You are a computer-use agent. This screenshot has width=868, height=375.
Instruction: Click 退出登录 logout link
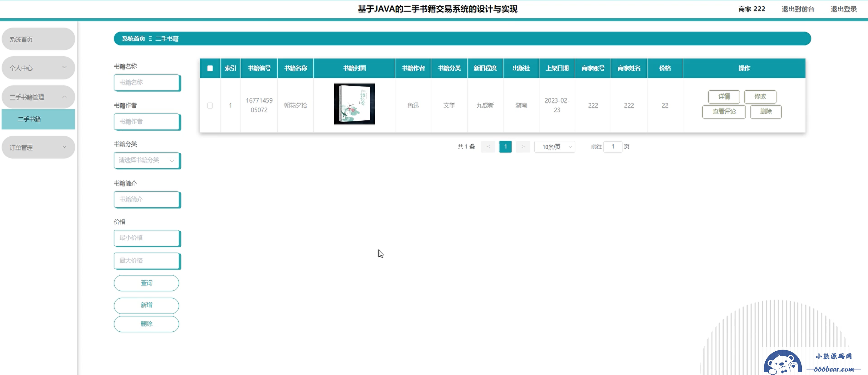(x=844, y=9)
